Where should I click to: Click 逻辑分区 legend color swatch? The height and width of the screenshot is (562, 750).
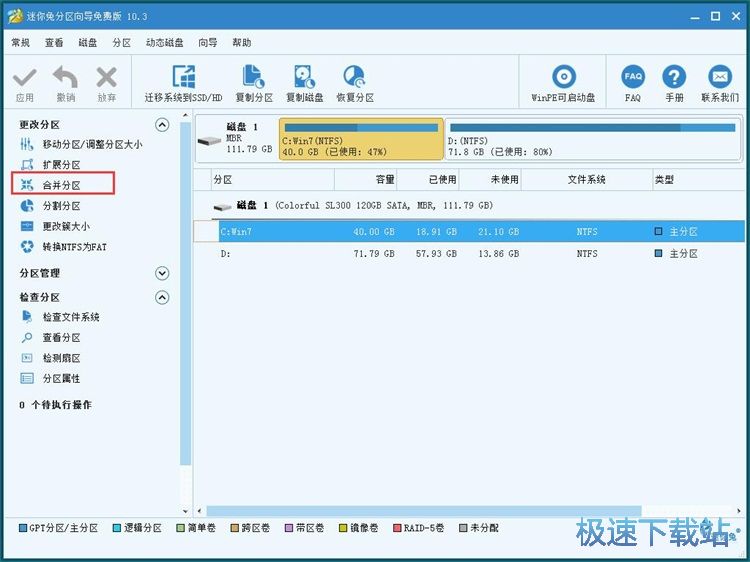coord(117,528)
